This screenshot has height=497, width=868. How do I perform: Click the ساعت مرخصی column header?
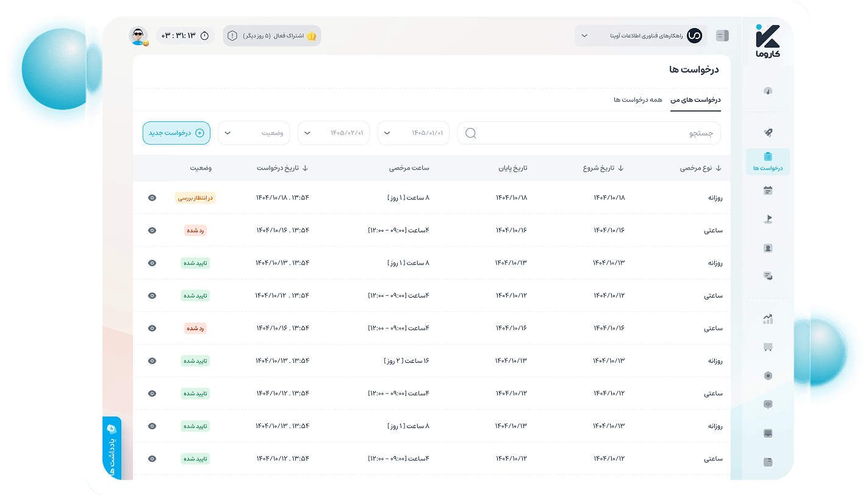409,168
